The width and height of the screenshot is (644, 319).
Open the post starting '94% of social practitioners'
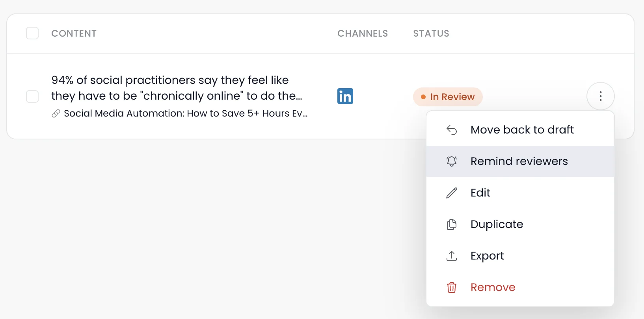tap(177, 88)
